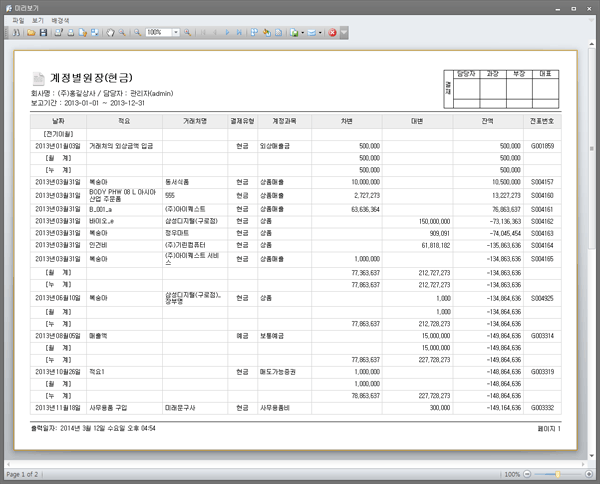600x484 pixels.
Task: Toggle the Hand tool in the toolbar
Action: coord(109,32)
